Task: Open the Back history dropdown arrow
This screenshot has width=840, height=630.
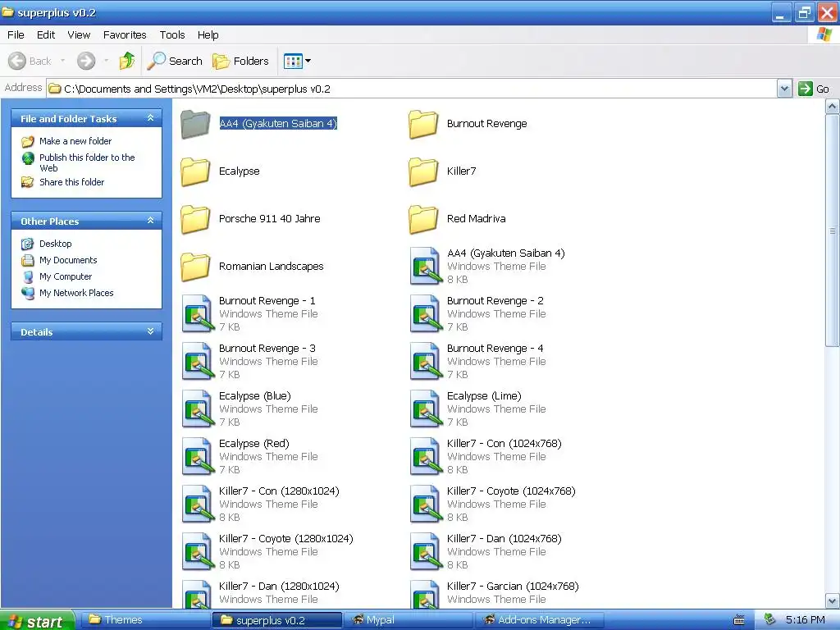Action: pyautogui.click(x=62, y=61)
